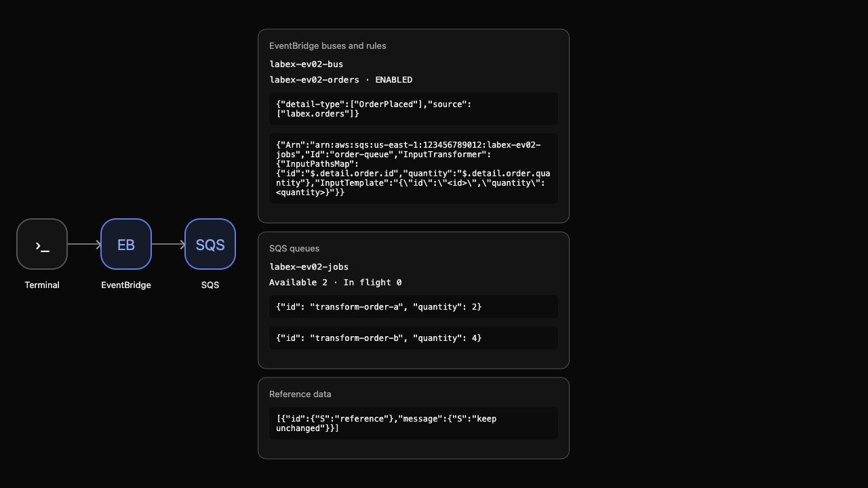This screenshot has height=488, width=868.
Task: Click the Terminal prompt icon node
Action: point(42,244)
